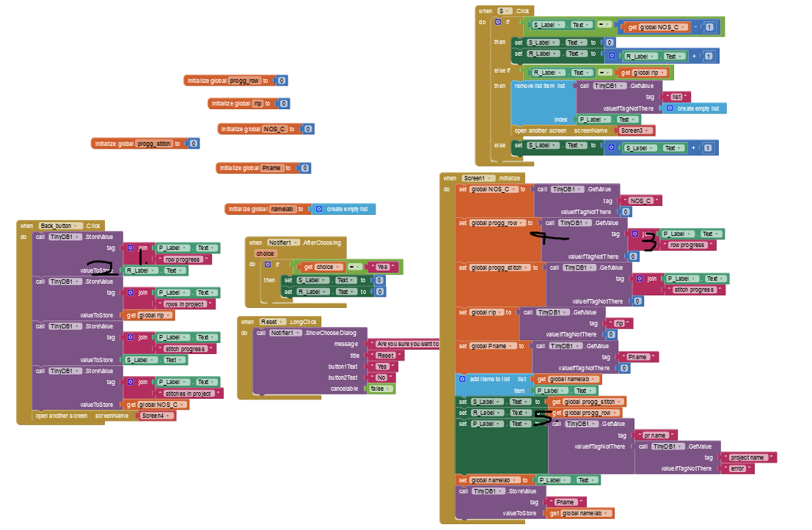The height and width of the screenshot is (530, 812).
Task: Open the gear on the if block in Notifier1.AfterChoosing
Action: (x=268, y=264)
